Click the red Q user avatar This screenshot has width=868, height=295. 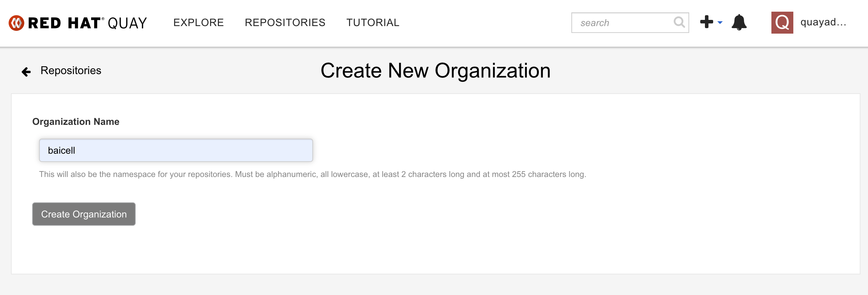pos(782,23)
